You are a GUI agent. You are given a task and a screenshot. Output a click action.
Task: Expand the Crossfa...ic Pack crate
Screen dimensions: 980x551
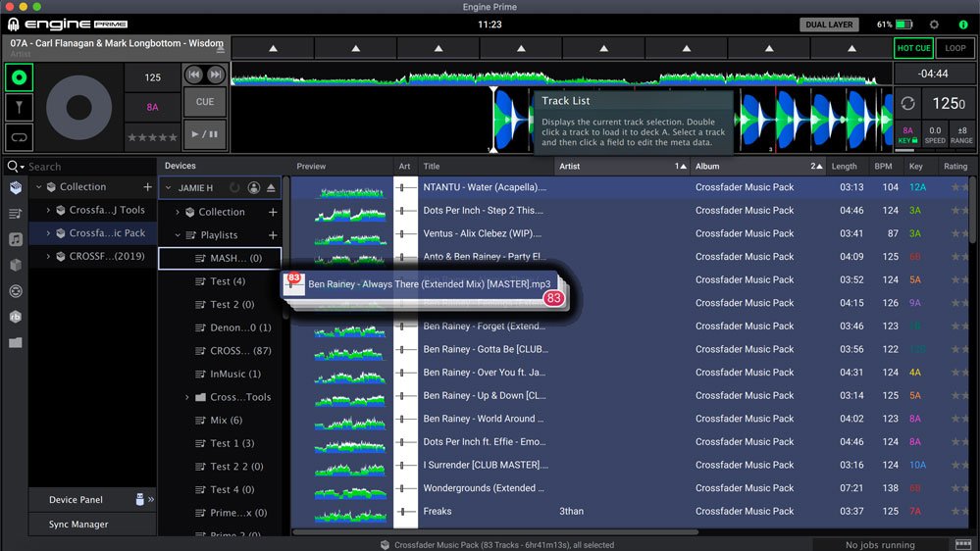point(48,233)
